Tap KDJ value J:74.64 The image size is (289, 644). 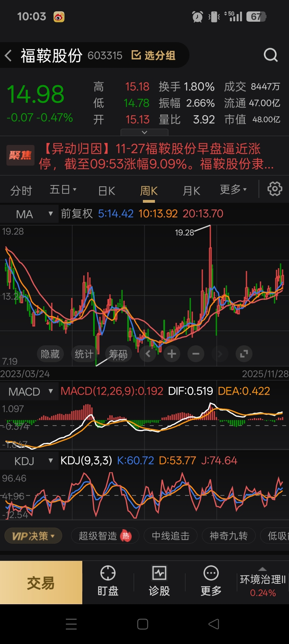pos(219,461)
